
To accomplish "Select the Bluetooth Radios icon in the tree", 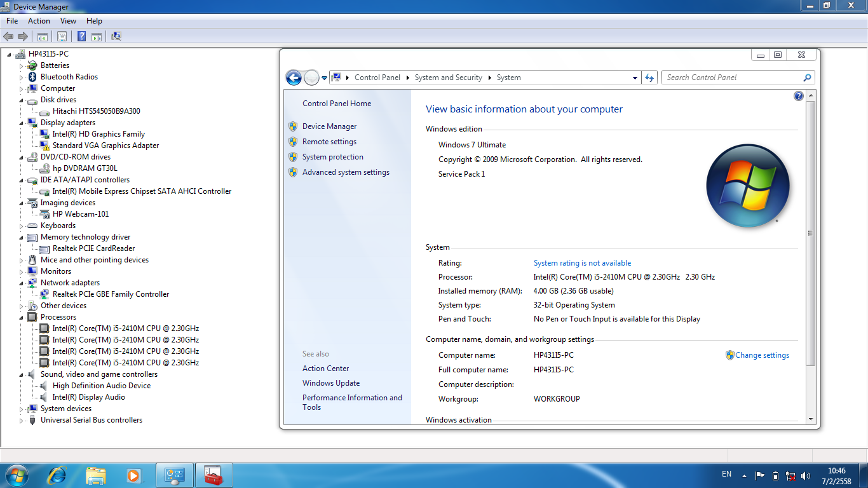I will tap(32, 77).
